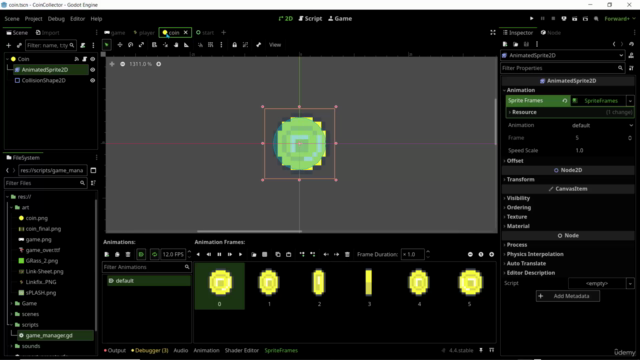Toggle distraction-free mode
The height and width of the screenshot is (360, 640).
point(493,33)
